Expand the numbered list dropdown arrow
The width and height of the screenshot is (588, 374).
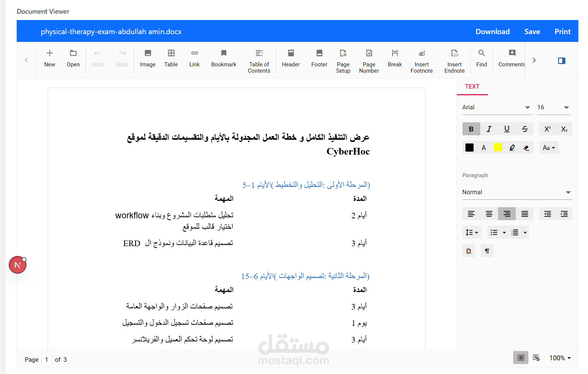tap(525, 232)
